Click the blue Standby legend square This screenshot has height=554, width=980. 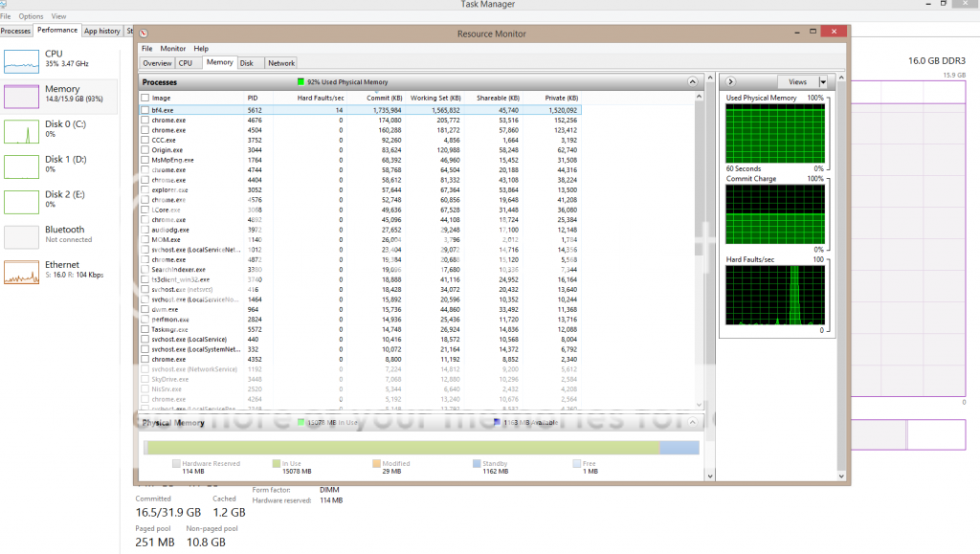point(477,464)
